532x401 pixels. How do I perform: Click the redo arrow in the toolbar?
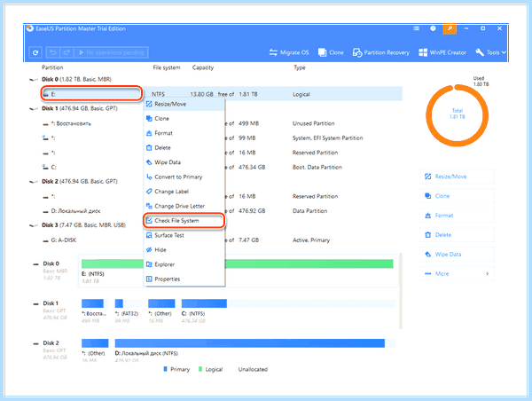66,52
